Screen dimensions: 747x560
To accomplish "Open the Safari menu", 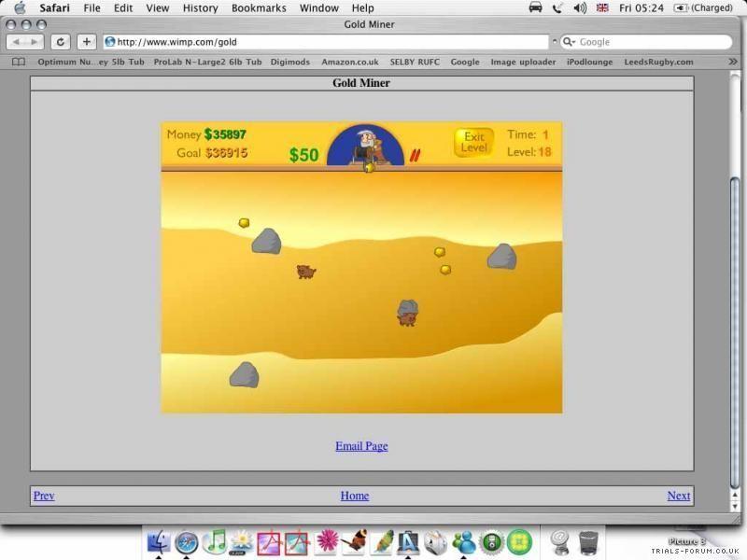I will [x=54, y=8].
